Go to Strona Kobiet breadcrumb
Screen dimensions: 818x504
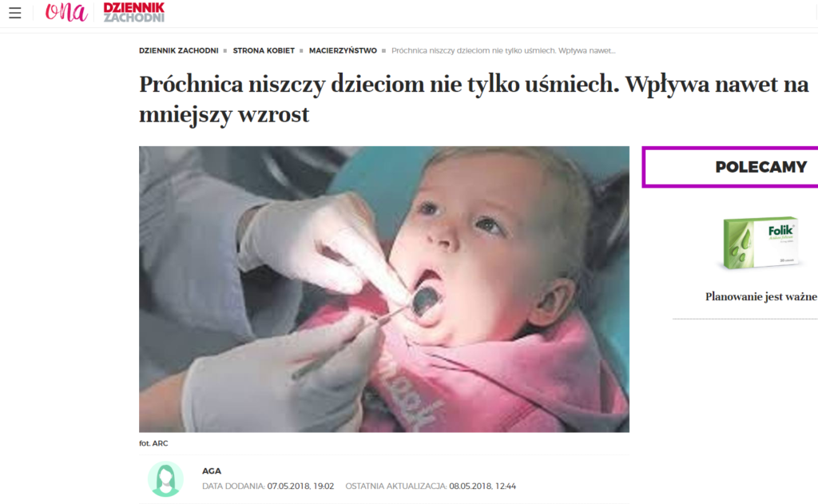coord(264,50)
